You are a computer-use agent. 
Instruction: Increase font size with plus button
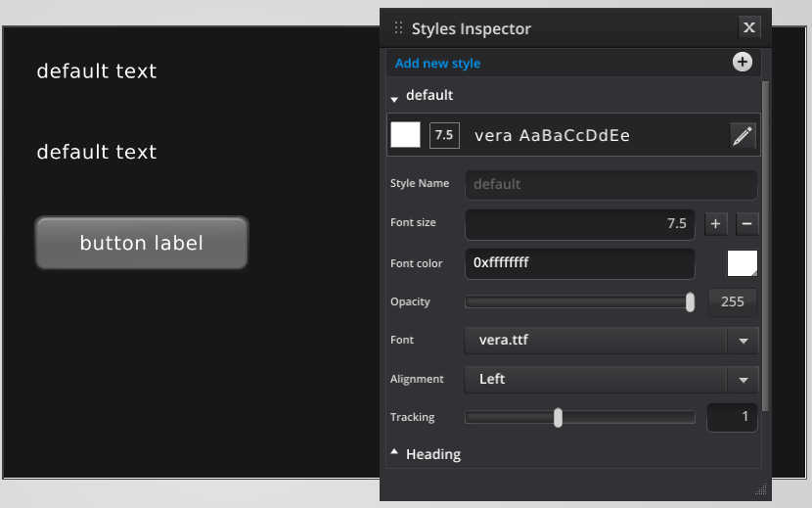pyautogui.click(x=716, y=224)
